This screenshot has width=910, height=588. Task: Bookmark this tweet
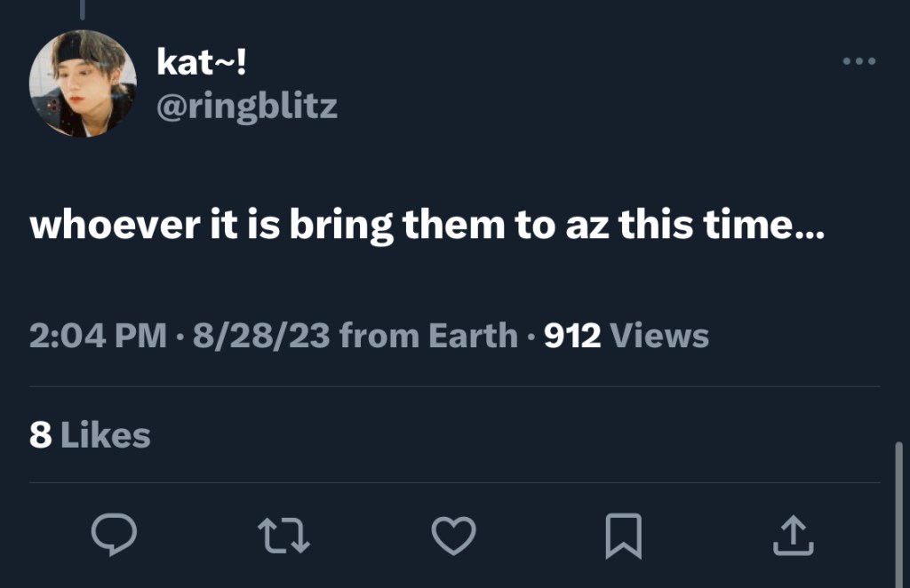pyautogui.click(x=623, y=536)
